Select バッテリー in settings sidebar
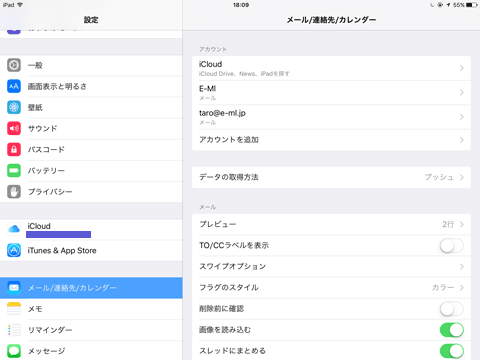Viewport: 480px width, 360px height. [91, 171]
